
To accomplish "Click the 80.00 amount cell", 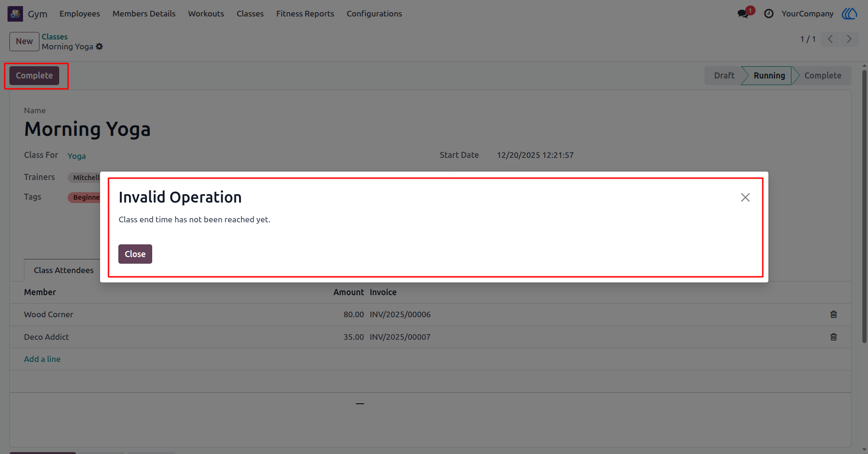I will point(354,314).
